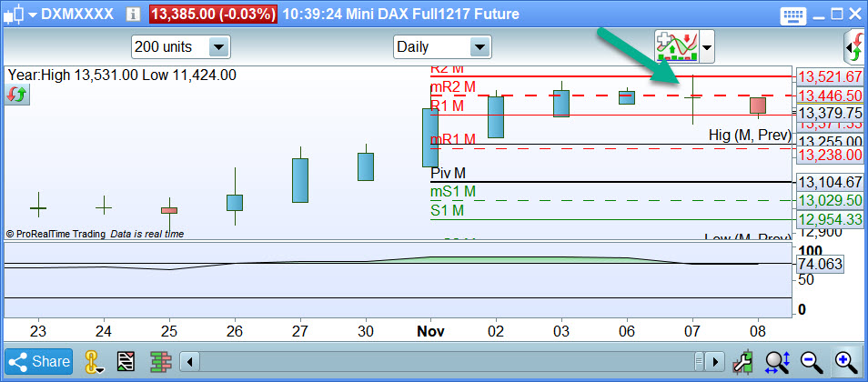Click the 12,954.33 S1 price label
The image size is (868, 382).
[x=830, y=219]
